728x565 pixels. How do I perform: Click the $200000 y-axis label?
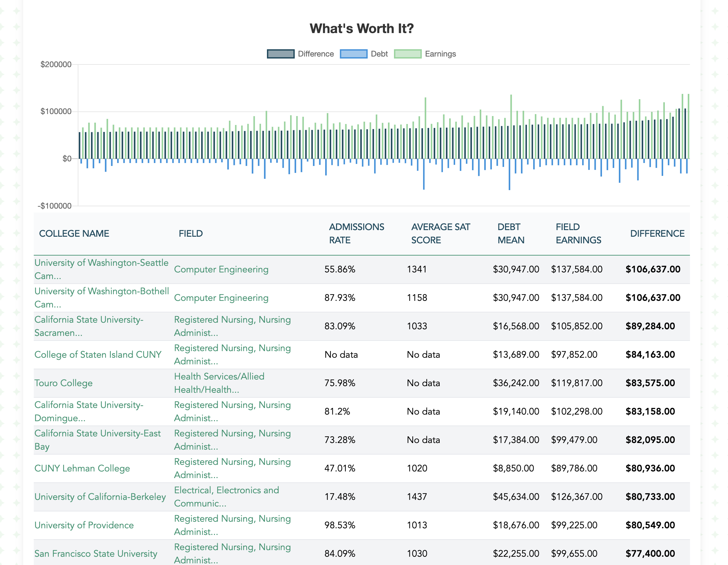click(x=56, y=64)
